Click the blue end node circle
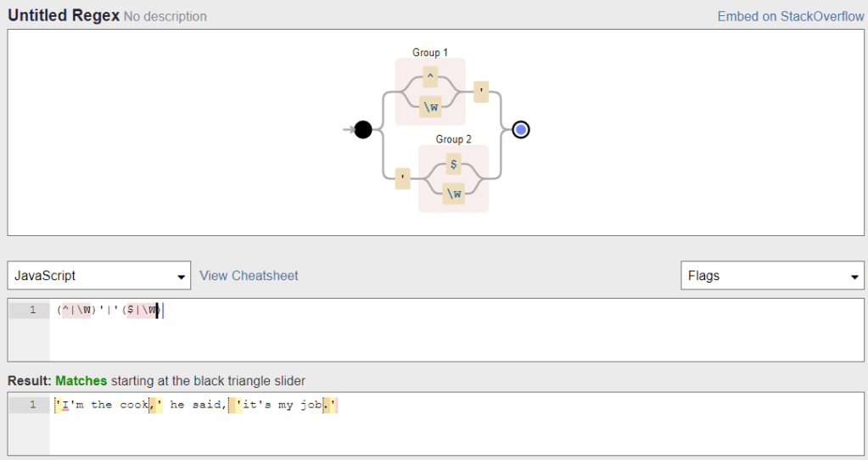 (521, 130)
